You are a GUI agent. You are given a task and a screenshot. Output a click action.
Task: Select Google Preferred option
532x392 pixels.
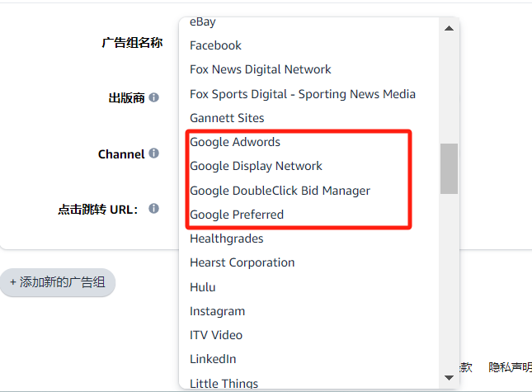click(237, 215)
